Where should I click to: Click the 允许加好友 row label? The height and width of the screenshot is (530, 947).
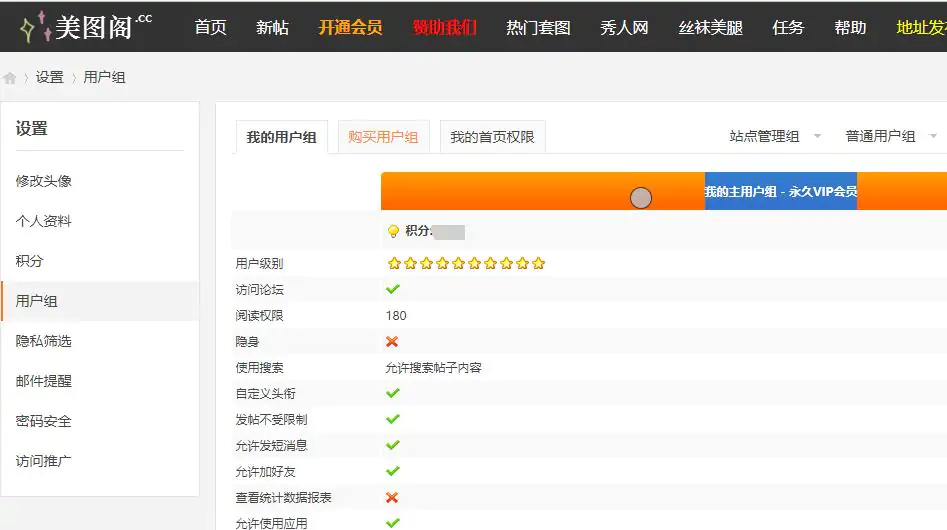[x=265, y=471]
